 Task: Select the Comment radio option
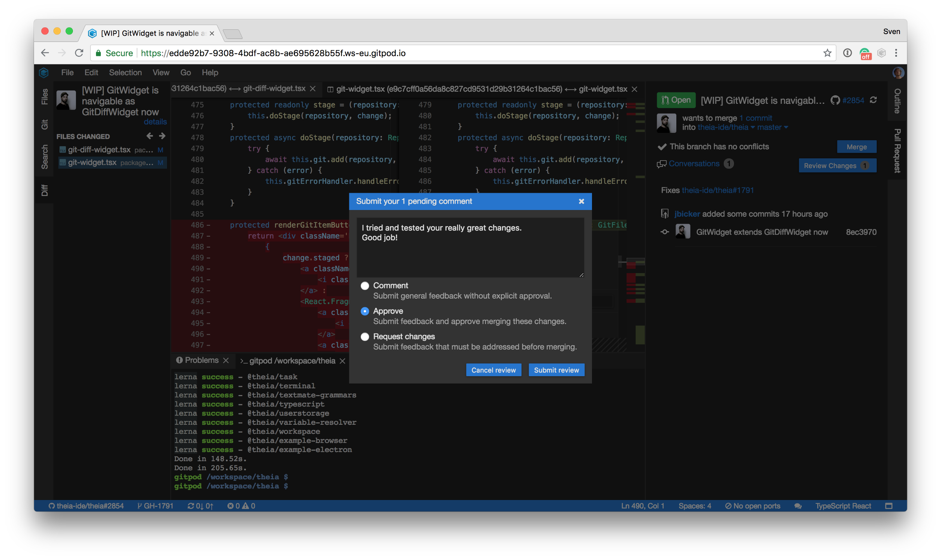coord(365,286)
